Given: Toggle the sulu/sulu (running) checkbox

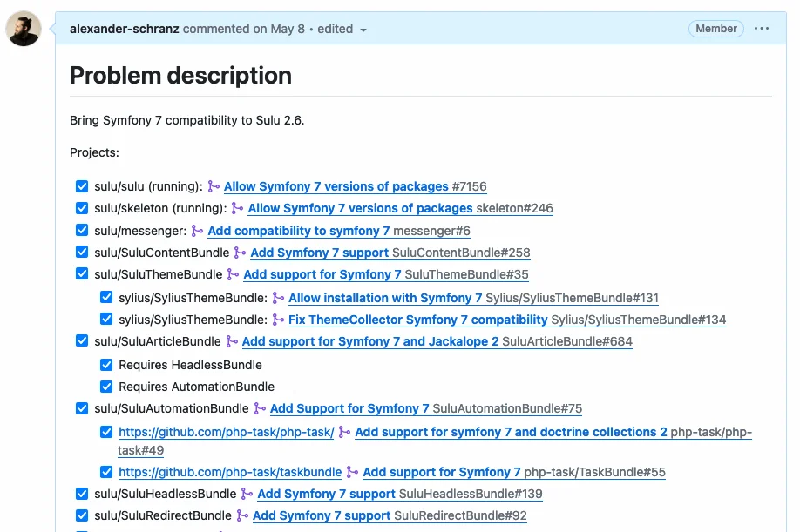Looking at the screenshot, I should pos(82,186).
